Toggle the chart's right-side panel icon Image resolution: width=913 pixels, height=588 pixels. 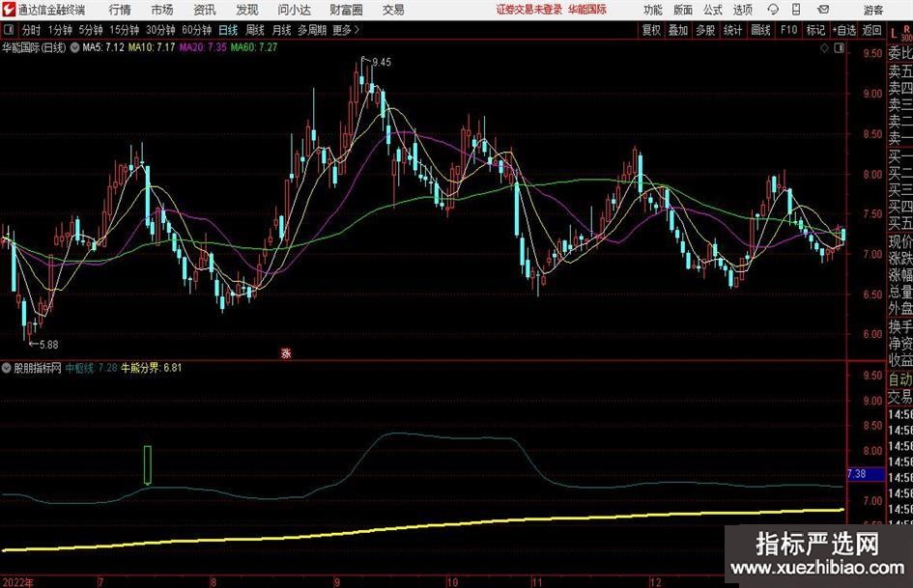click(839, 48)
